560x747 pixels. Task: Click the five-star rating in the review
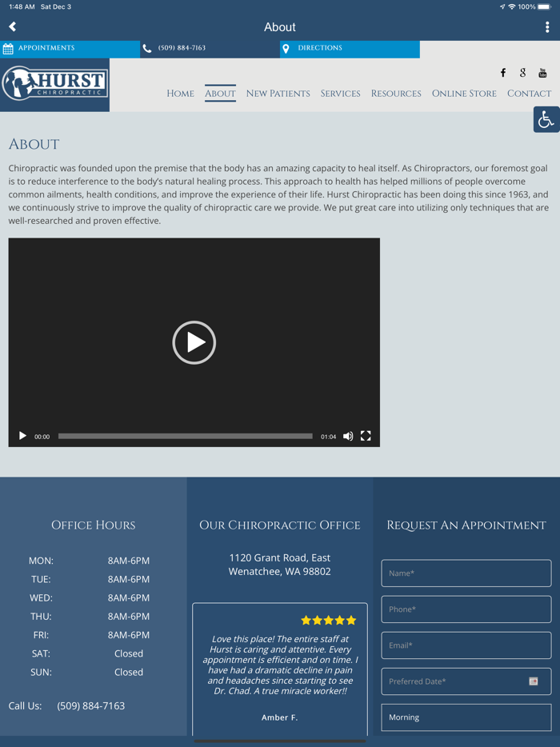point(328,621)
